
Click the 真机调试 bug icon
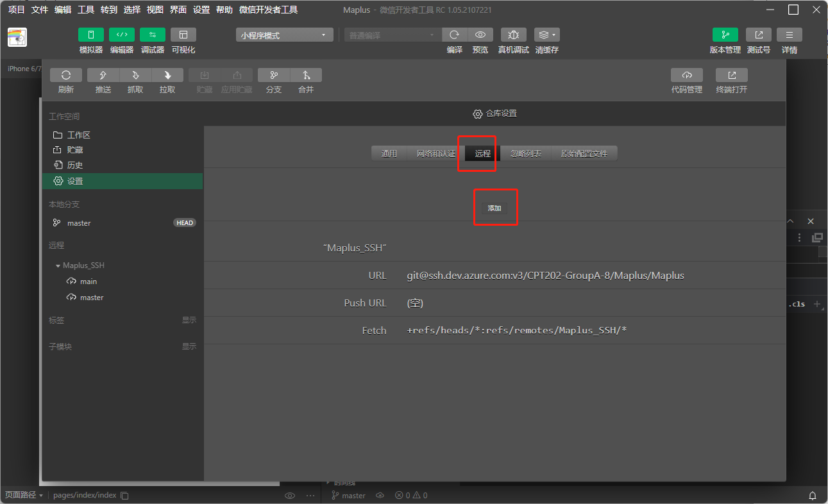(x=514, y=35)
